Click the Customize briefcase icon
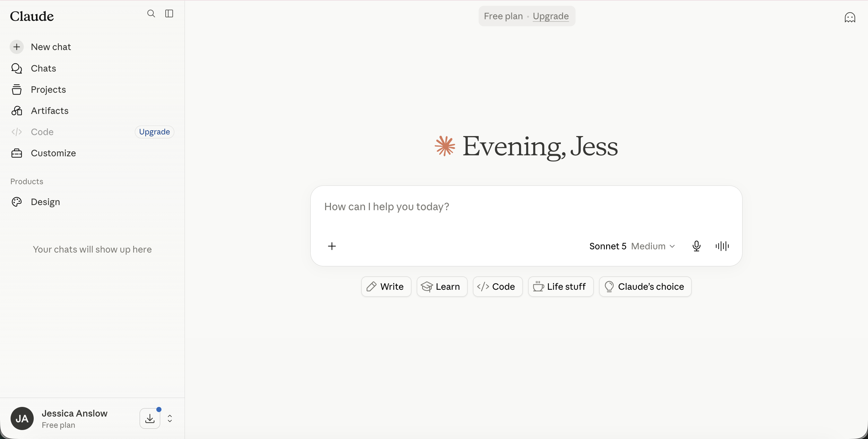The height and width of the screenshot is (439, 868). [16, 153]
